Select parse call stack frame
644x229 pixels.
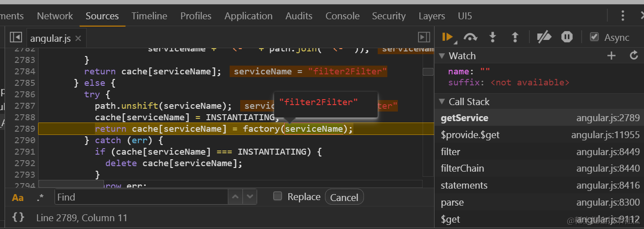539,202
